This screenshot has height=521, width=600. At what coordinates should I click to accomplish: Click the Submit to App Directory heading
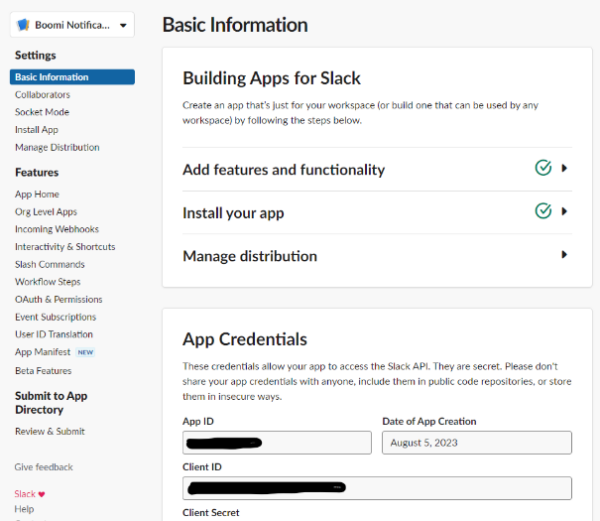tap(51, 403)
